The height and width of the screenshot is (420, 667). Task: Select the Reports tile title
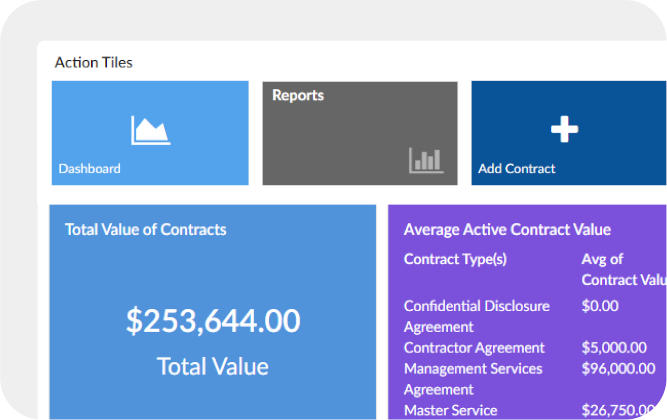(298, 96)
